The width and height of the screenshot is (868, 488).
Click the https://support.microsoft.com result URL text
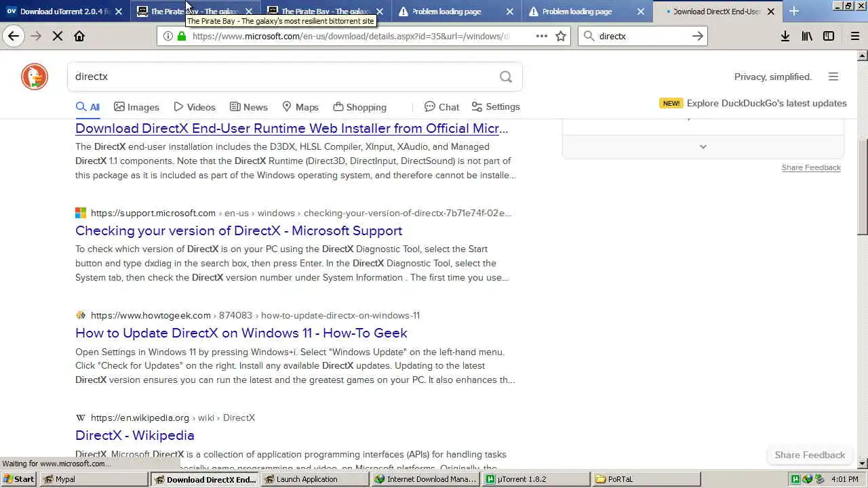pos(153,213)
